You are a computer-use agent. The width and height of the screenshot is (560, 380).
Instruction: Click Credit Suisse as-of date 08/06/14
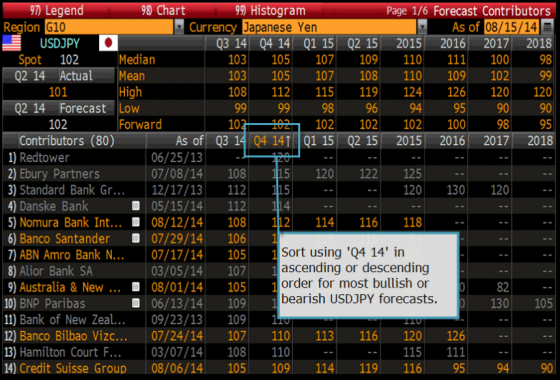tap(177, 368)
